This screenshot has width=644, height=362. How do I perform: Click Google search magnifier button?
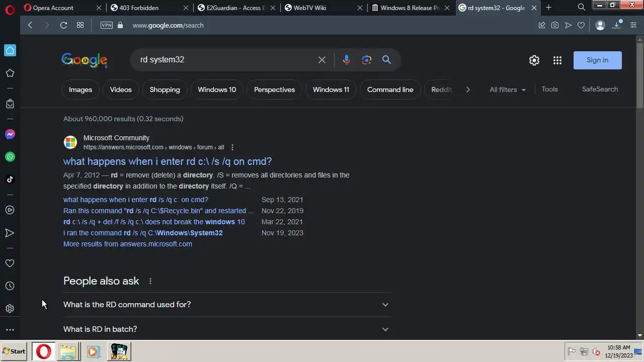click(x=386, y=60)
